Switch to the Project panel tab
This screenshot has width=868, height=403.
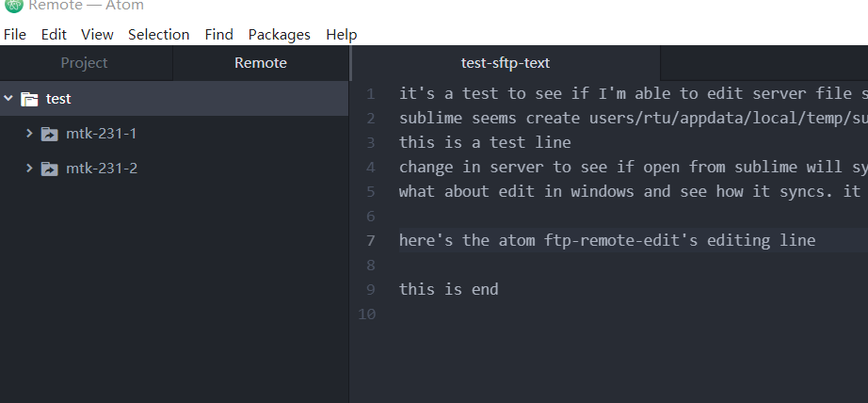(86, 63)
